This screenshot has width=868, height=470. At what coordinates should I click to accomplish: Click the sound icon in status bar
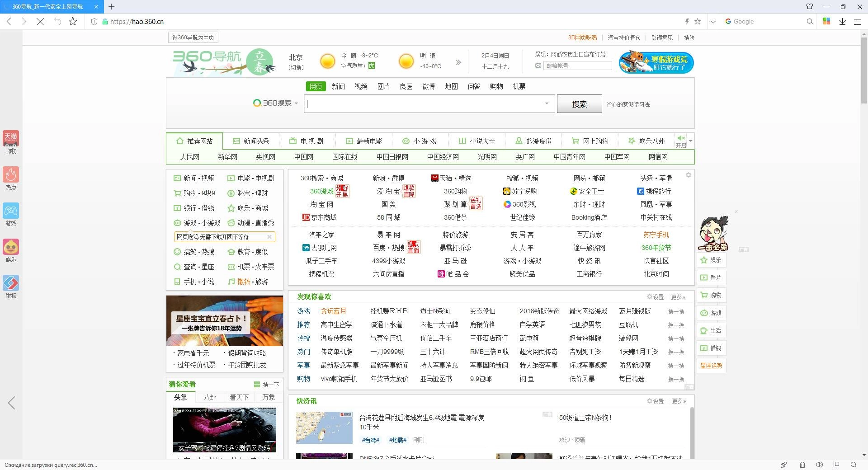819,465
